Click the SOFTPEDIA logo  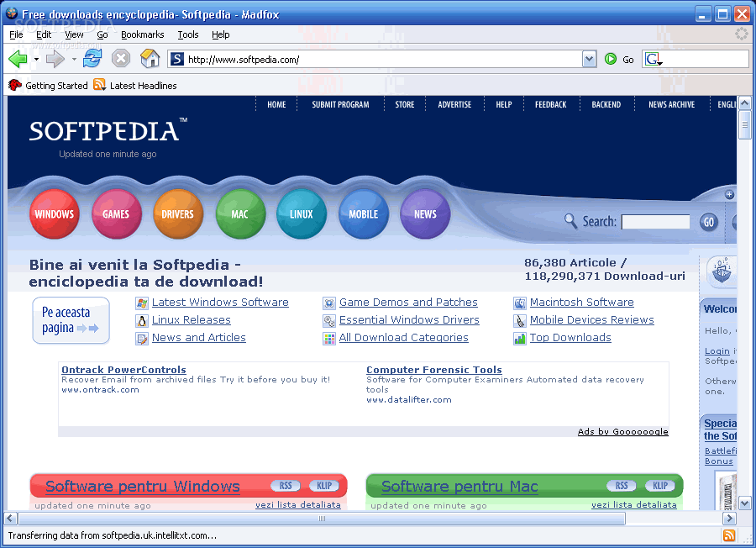coord(108,131)
